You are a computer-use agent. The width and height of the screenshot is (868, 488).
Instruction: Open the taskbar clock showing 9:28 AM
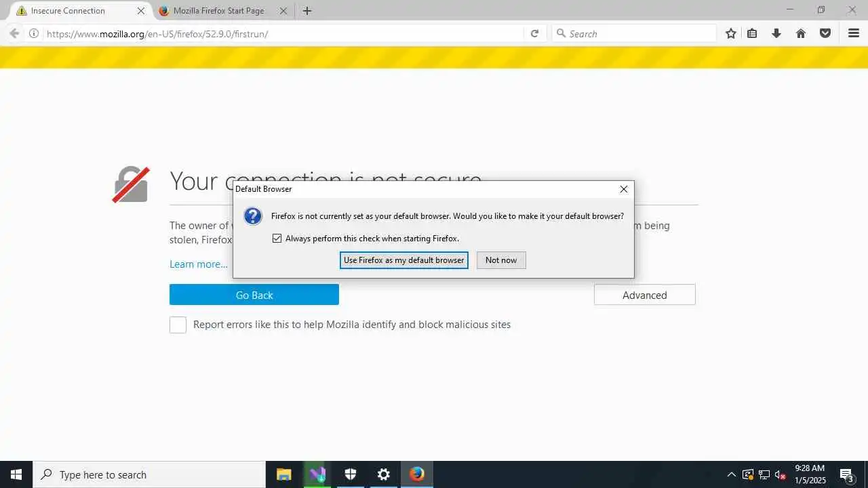point(810,474)
